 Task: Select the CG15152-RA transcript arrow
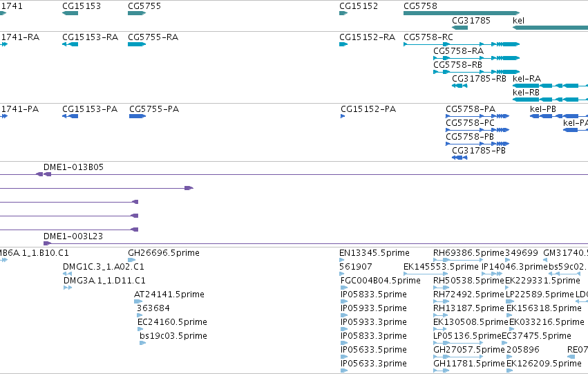tap(343, 44)
